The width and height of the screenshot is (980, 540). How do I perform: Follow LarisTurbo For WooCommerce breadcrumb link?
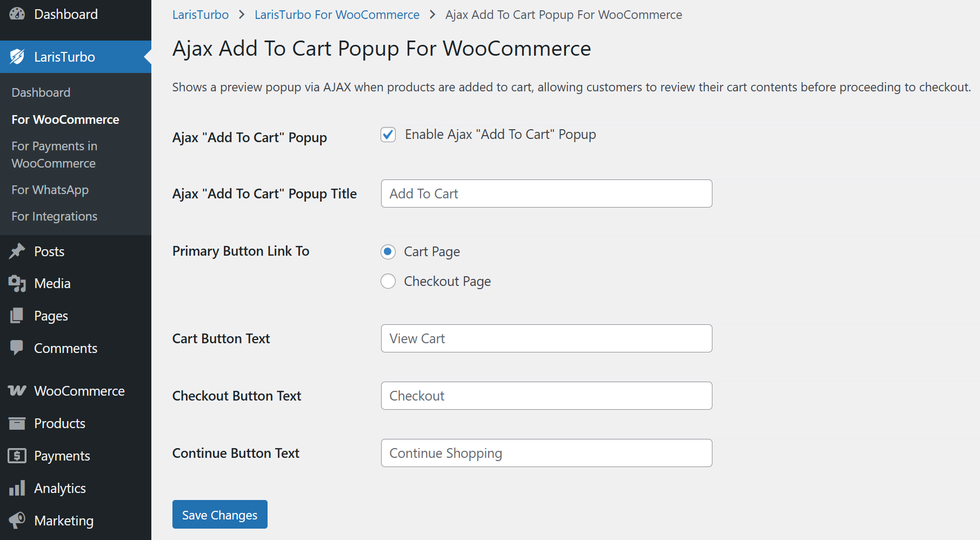(337, 15)
